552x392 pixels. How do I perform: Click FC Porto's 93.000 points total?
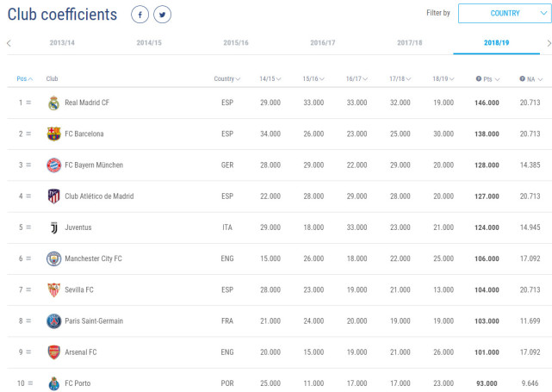tap(487, 383)
